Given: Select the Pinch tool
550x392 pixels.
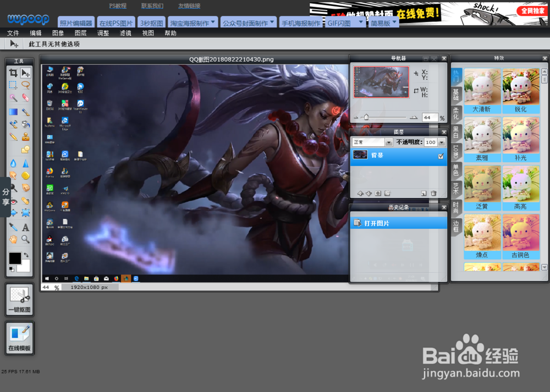Looking at the screenshot, I should (26, 213).
